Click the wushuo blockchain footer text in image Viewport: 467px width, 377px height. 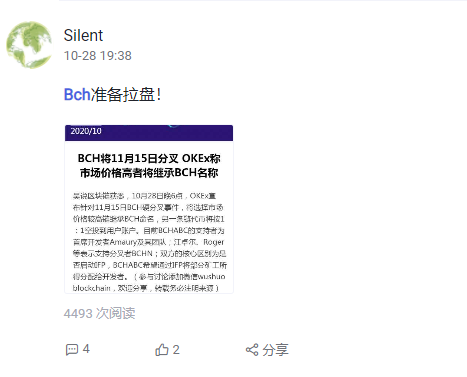tap(149, 282)
